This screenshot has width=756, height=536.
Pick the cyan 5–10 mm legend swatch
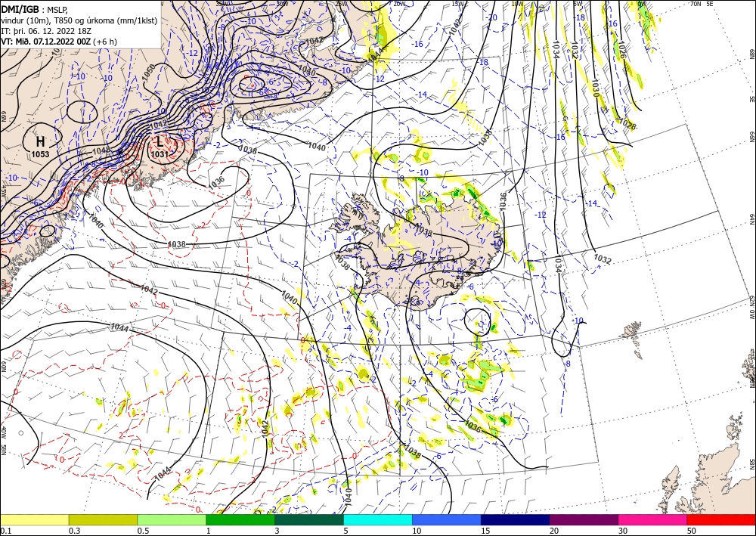pos(378,519)
